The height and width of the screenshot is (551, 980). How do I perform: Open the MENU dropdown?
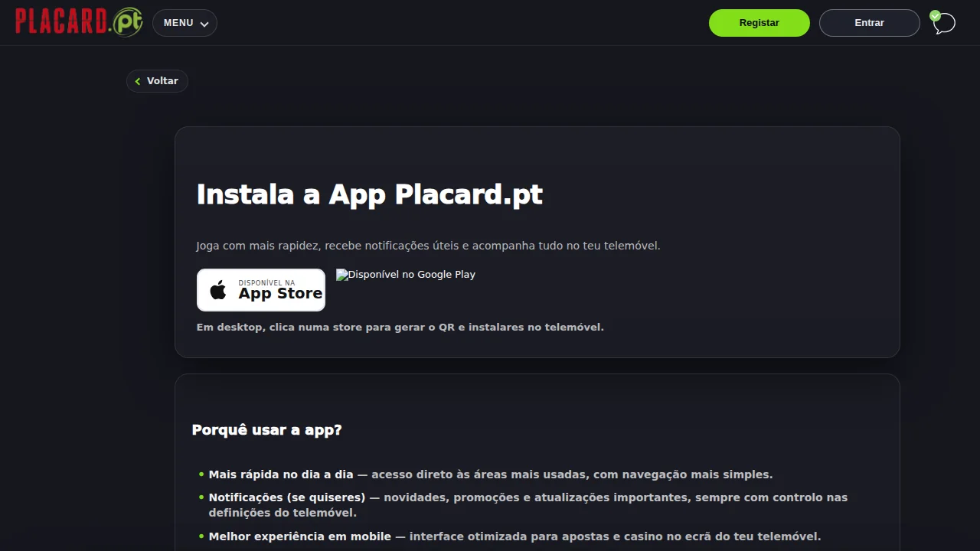coord(185,23)
